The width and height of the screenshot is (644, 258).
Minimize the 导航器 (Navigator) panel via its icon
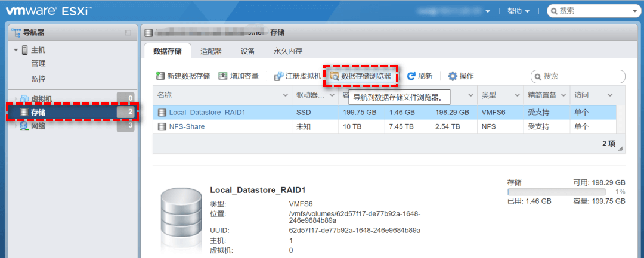(x=128, y=33)
